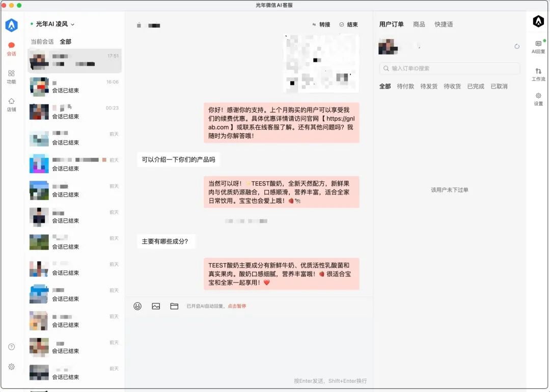Open the emoji picker

point(137,306)
